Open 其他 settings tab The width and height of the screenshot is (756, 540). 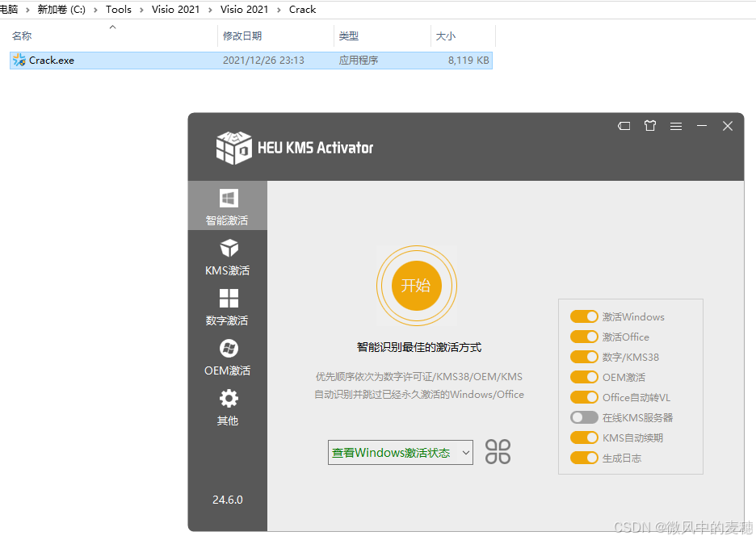(228, 408)
